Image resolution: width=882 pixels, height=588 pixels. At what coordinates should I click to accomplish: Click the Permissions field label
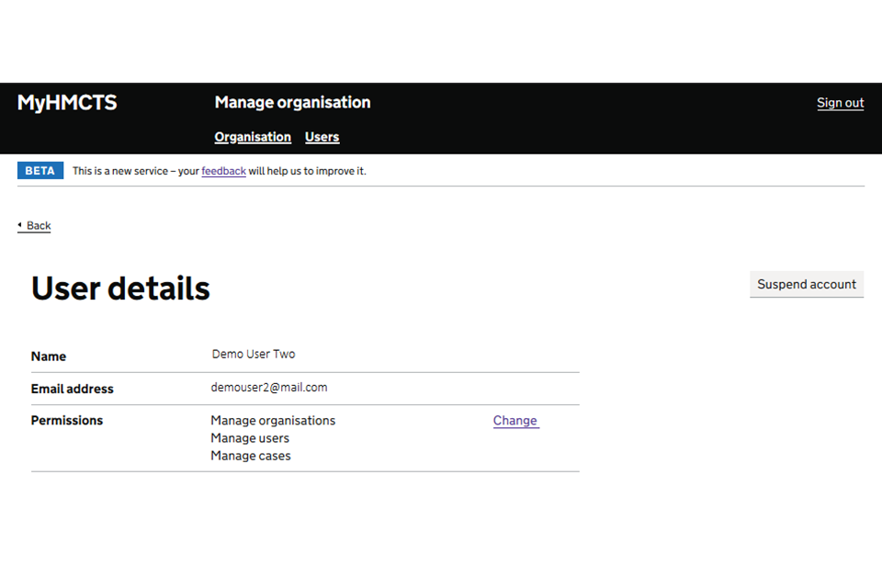pos(66,420)
